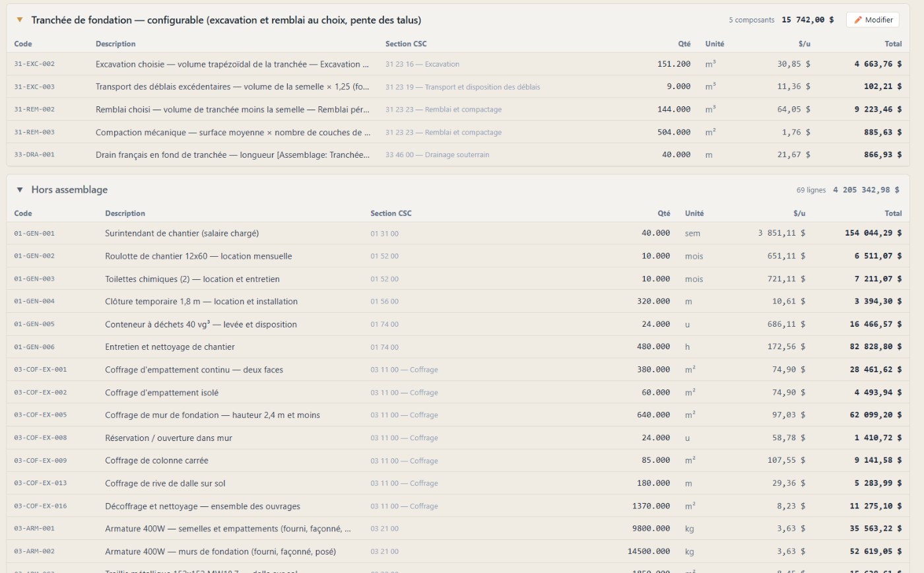Click the 62 099,20 $ total
This screenshot has width=924, height=573.
(x=875, y=415)
